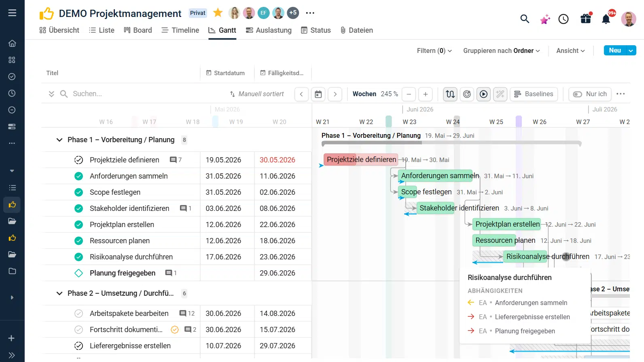Open comments on Projektziele definieren
The height and width of the screenshot is (362, 644).
click(x=176, y=160)
